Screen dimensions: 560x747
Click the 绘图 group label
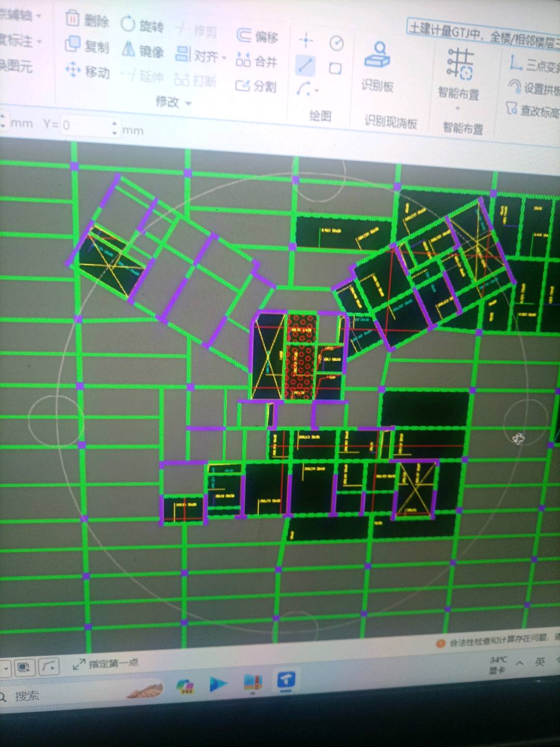tap(320, 116)
